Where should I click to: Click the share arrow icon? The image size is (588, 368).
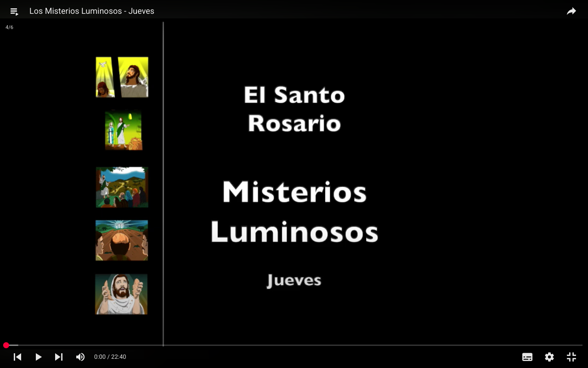571,11
